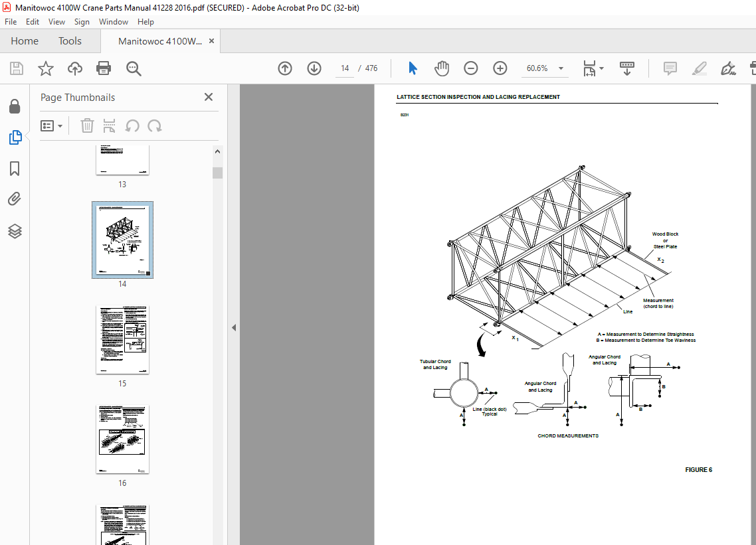Zoom out with the minus button
This screenshot has width=756, height=545.
tap(470, 68)
